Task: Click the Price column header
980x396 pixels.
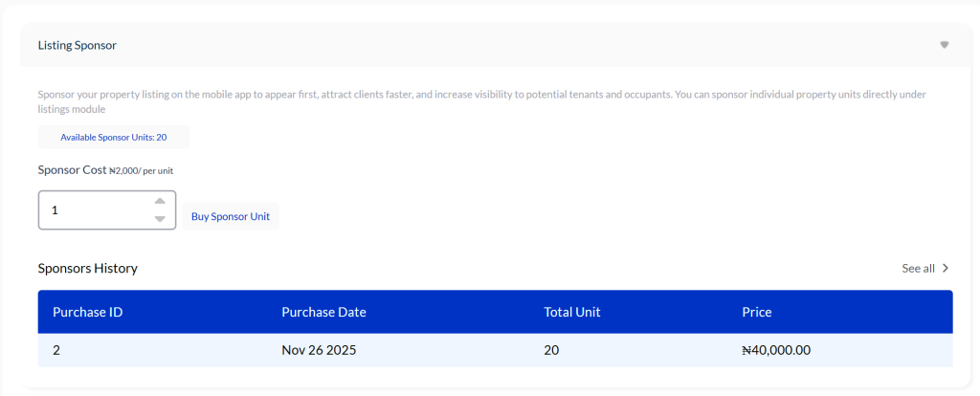Action: 756,312
